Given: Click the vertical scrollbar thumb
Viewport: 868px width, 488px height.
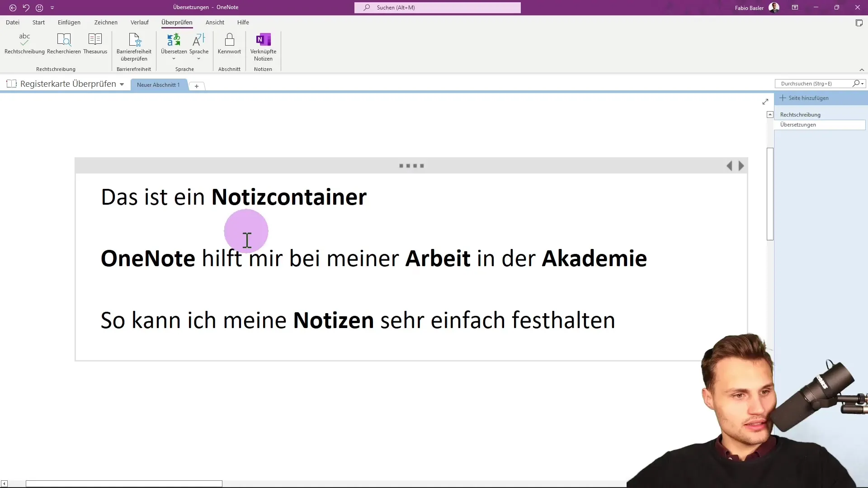Looking at the screenshot, I should (x=770, y=194).
